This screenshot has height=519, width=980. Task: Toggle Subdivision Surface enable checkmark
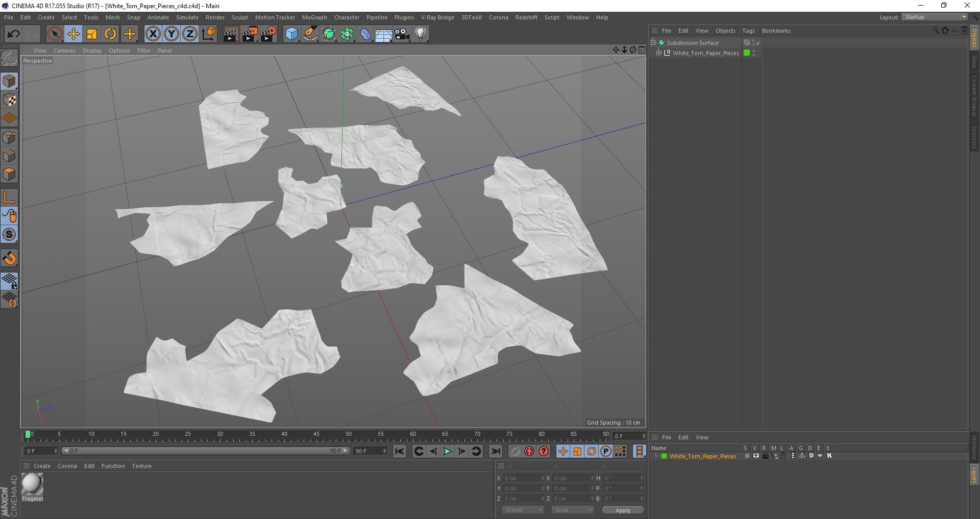[x=758, y=43]
